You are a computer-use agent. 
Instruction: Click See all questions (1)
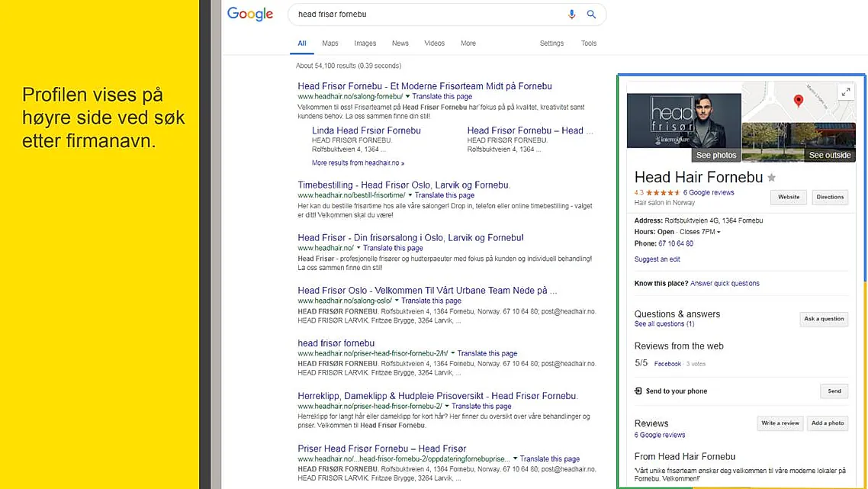(664, 324)
